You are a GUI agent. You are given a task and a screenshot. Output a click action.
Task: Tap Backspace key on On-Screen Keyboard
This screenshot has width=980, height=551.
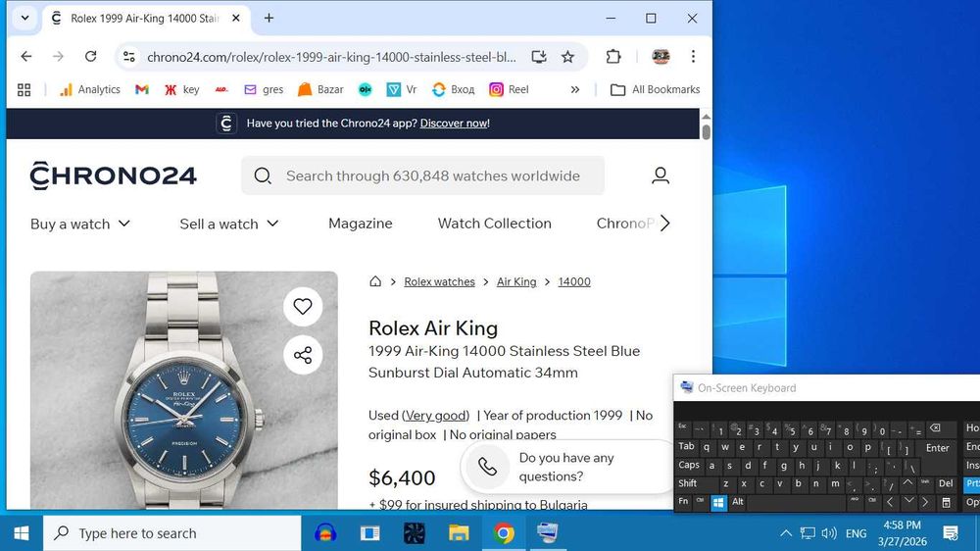(x=935, y=428)
